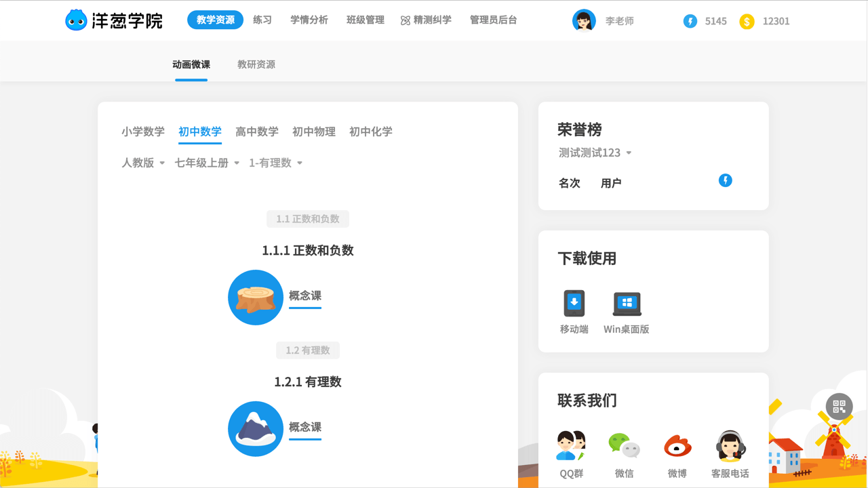Click the lightning icon in the 荣誉榜 panel
This screenshot has height=488, width=868.
coord(726,180)
